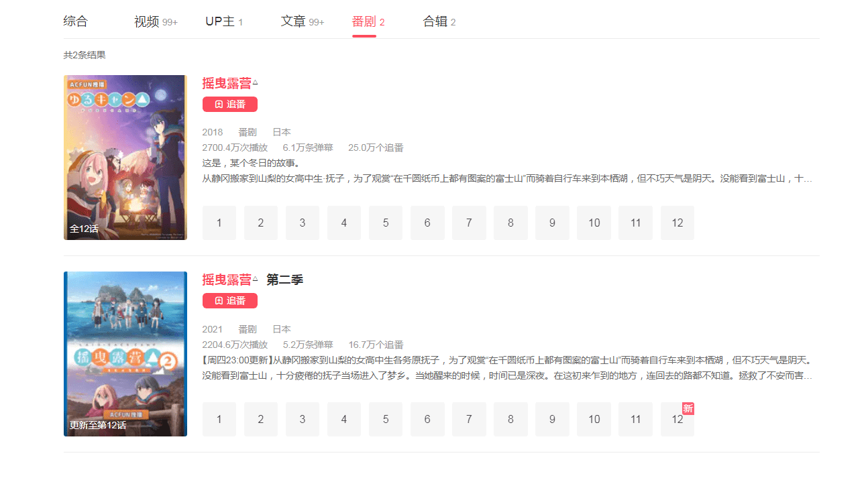Play episode 4 of 第二季

click(344, 419)
